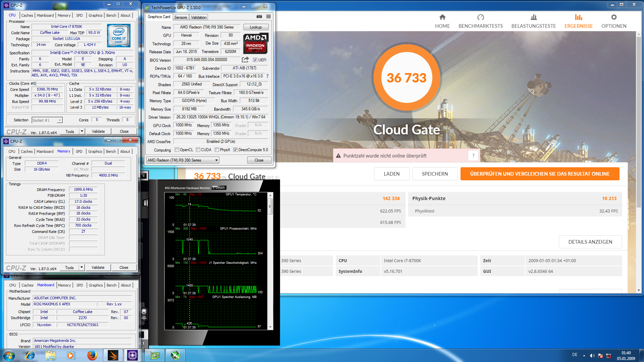Click the warning triangle icon next to Punktzahl
Image resolution: width=644 pixels, height=362 pixels.
(x=338, y=156)
